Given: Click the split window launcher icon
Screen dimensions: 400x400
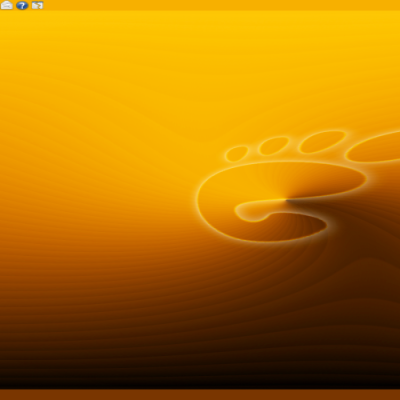Looking at the screenshot, I should pyautogui.click(x=37, y=5).
